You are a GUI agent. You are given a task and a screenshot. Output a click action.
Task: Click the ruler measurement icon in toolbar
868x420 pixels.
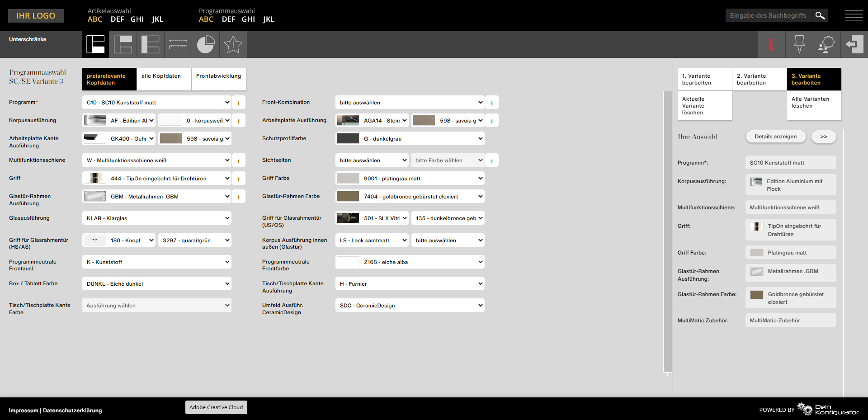tap(178, 44)
